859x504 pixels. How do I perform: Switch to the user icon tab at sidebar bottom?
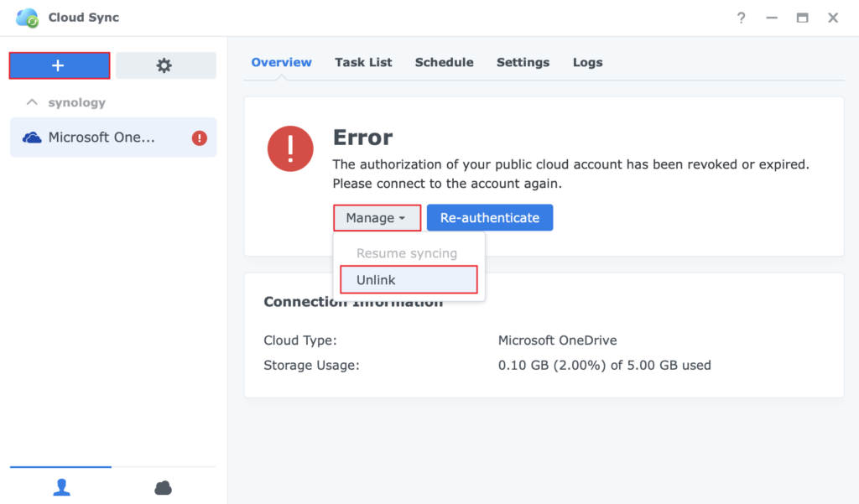tap(61, 487)
